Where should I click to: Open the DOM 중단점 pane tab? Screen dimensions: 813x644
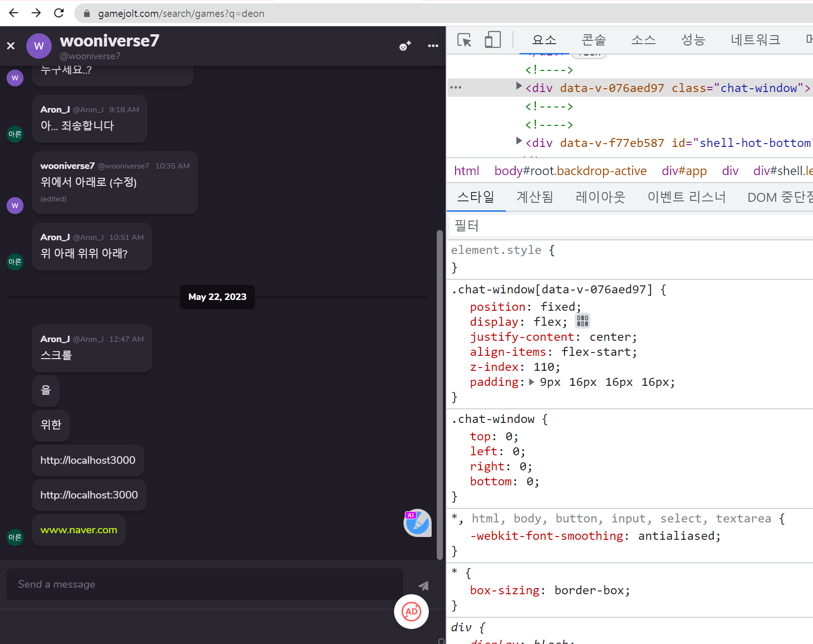[780, 197]
